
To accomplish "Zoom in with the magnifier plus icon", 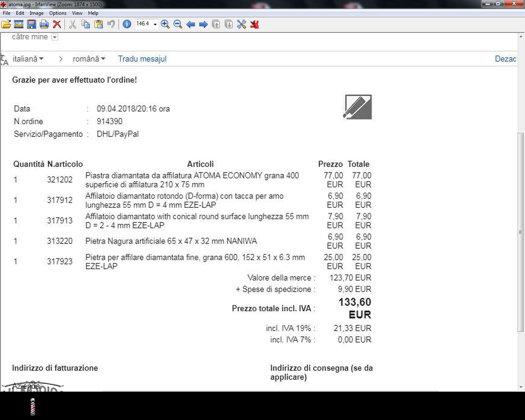I will tap(165, 24).
